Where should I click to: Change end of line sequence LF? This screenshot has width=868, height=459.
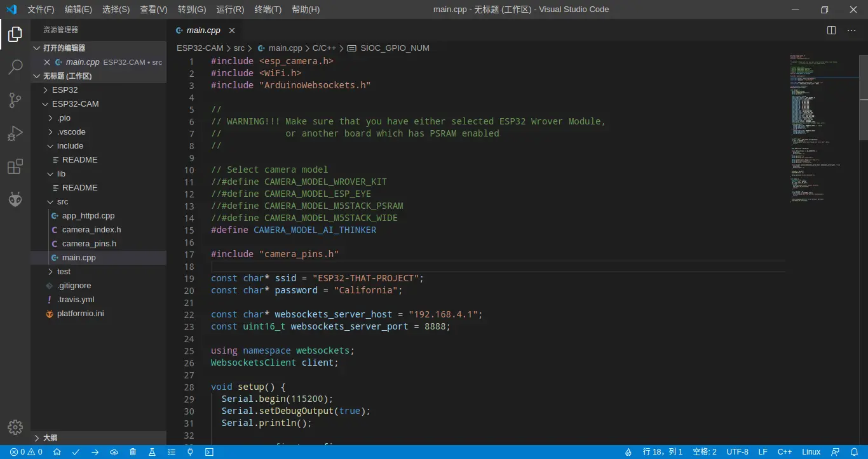coord(763,452)
